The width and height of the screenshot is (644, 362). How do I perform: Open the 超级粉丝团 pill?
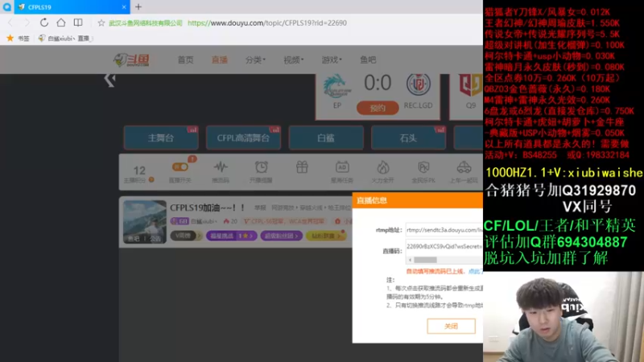tap(281, 236)
